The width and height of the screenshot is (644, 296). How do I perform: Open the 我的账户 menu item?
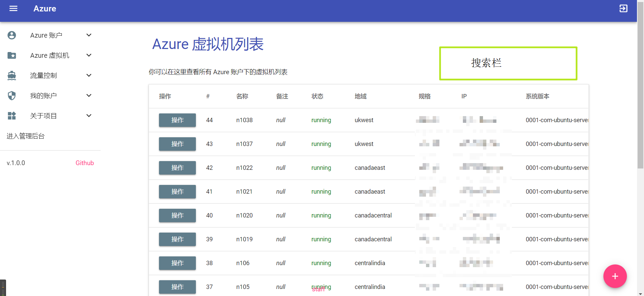[50, 96]
